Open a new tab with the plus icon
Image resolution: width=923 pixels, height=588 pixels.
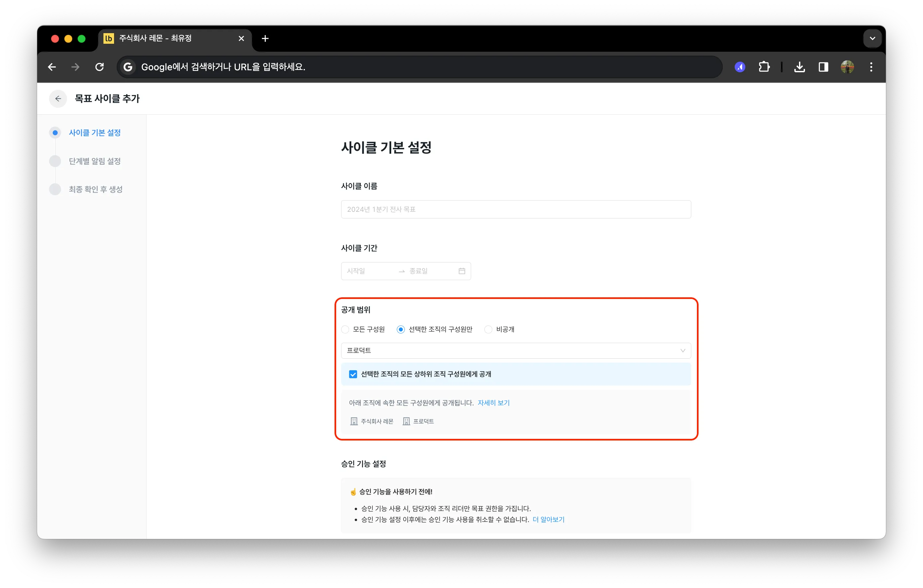[265, 38]
